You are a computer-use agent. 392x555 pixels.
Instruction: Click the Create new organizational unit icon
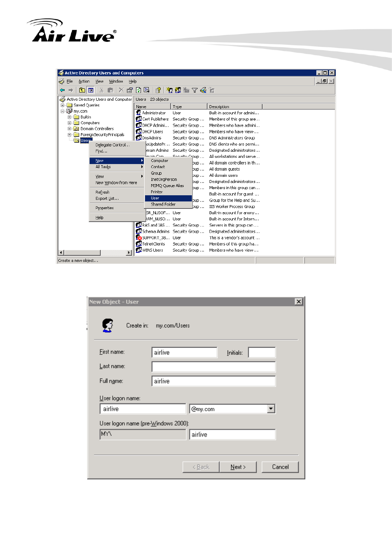pos(186,90)
